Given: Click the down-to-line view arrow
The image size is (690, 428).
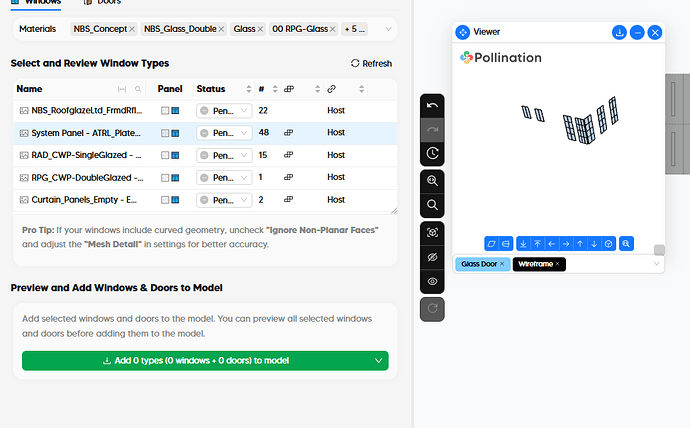Looking at the screenshot, I should [523, 244].
